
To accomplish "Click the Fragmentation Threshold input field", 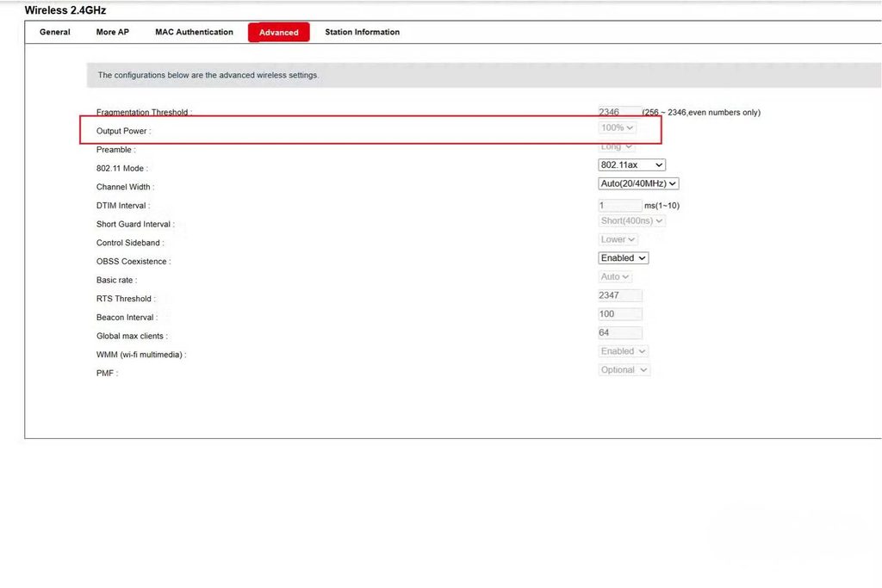I will pyautogui.click(x=619, y=112).
